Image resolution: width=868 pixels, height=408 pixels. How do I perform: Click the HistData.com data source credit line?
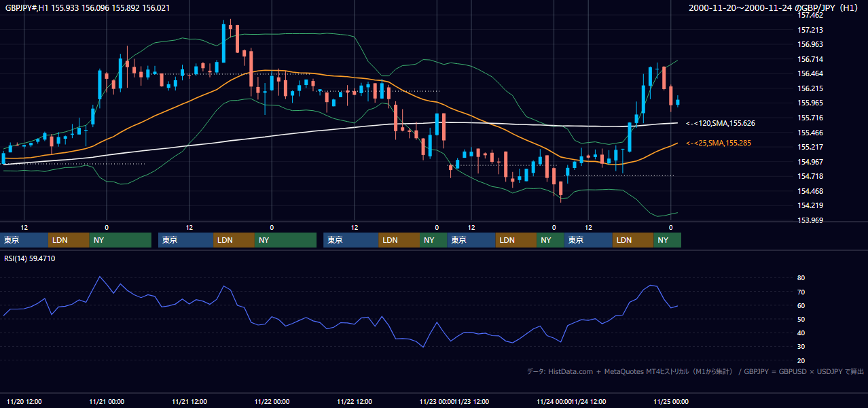click(695, 371)
